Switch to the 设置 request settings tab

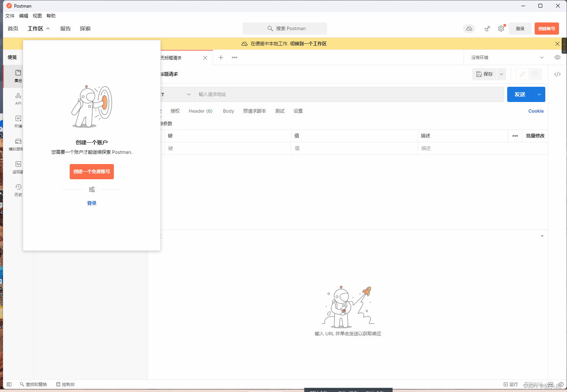click(298, 111)
